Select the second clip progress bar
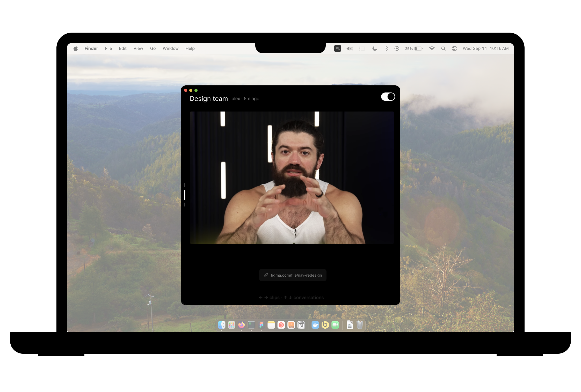581x392 pixels. coord(292,105)
